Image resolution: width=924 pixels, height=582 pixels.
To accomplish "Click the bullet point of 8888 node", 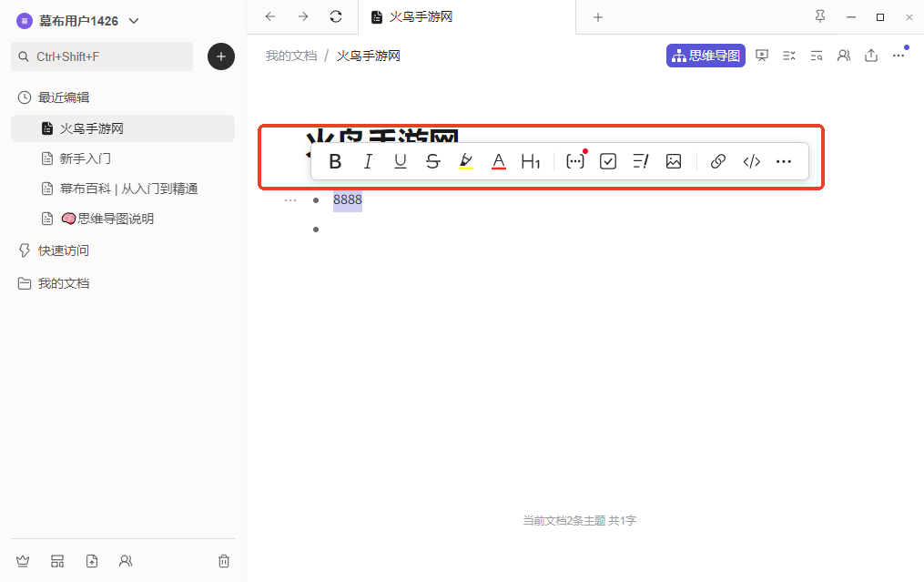I will 316,200.
